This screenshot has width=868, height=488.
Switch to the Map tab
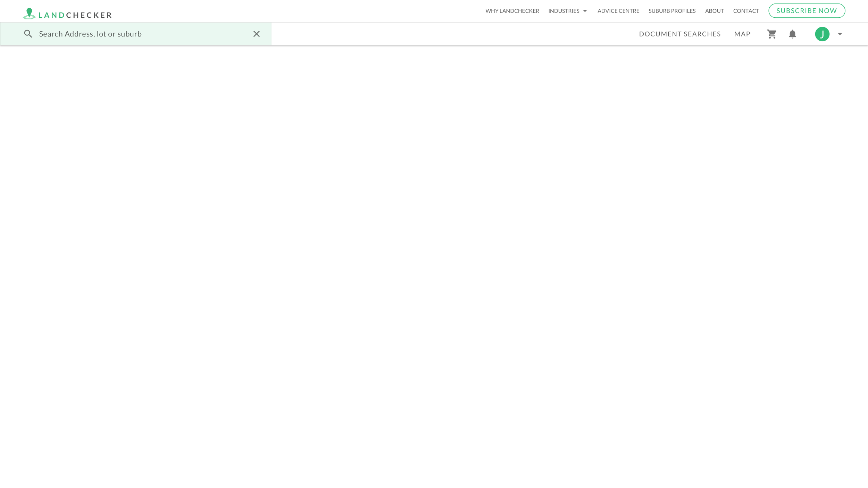point(742,34)
